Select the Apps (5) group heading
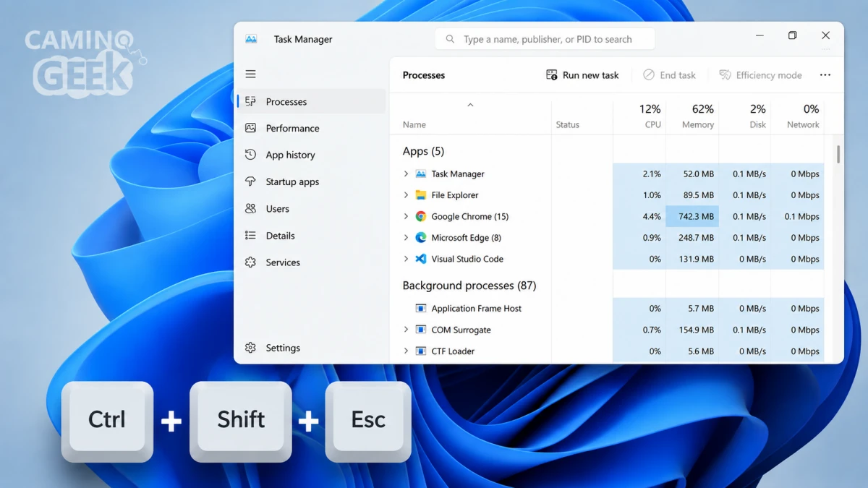This screenshot has width=868, height=488. tap(423, 151)
